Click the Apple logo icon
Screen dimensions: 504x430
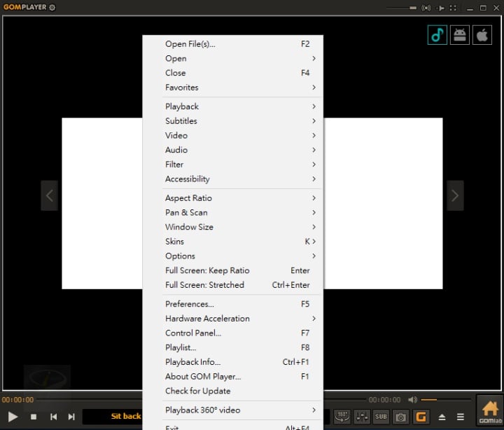coord(482,35)
